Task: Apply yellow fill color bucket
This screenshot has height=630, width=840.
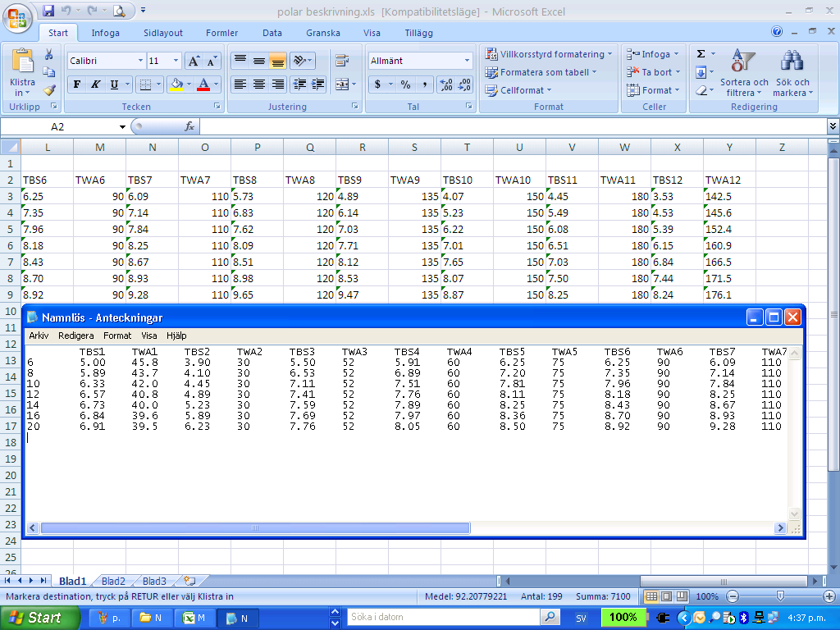Action: click(176, 84)
